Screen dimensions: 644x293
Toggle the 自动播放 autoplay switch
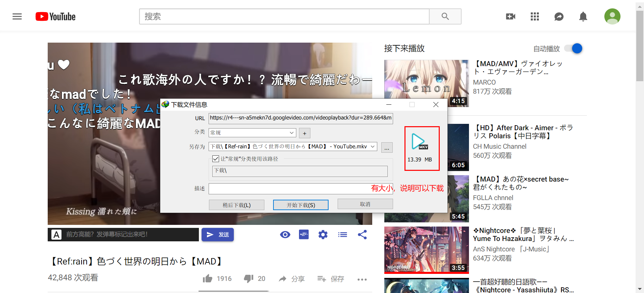(x=573, y=49)
